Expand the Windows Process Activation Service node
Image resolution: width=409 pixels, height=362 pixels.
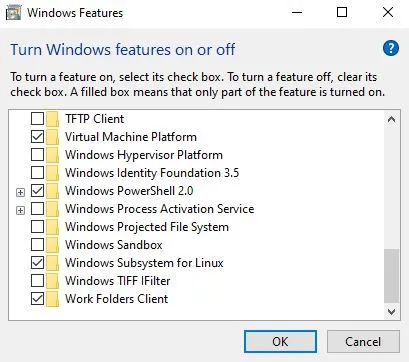(20, 210)
